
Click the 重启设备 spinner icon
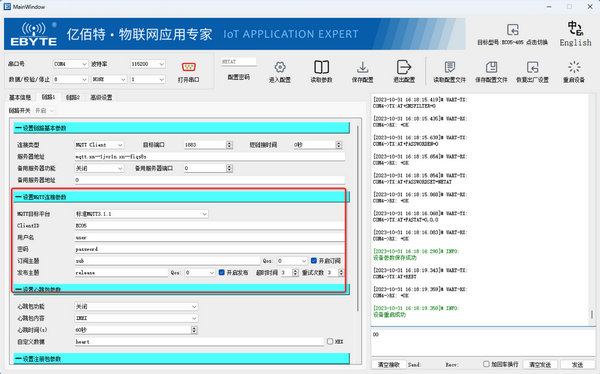tap(574, 67)
